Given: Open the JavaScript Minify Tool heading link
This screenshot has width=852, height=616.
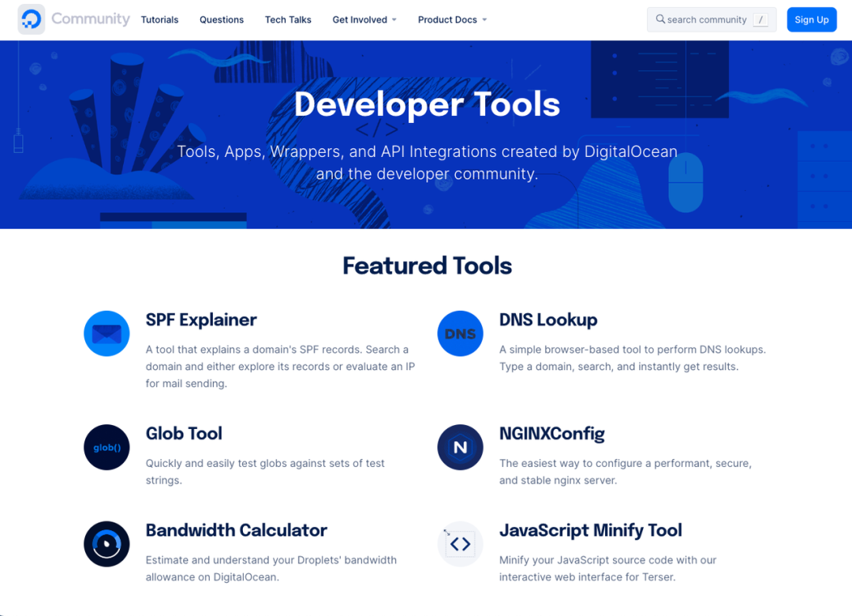Looking at the screenshot, I should (590, 530).
